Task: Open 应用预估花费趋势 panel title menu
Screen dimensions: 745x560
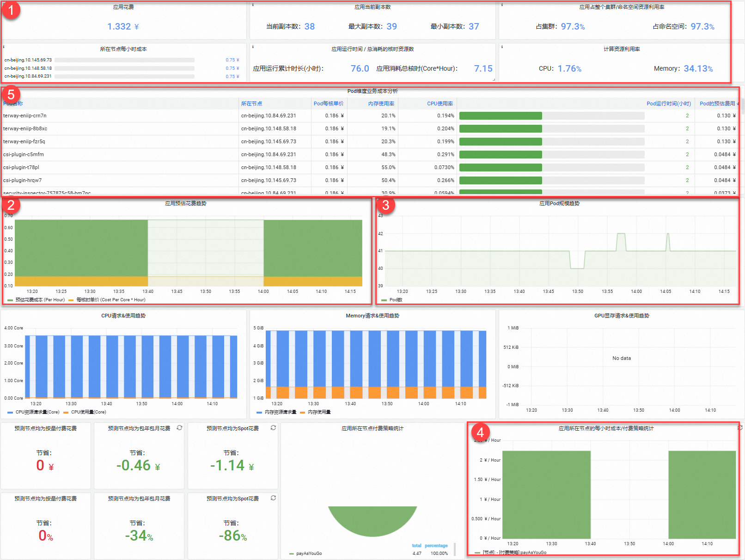Action: [186, 203]
